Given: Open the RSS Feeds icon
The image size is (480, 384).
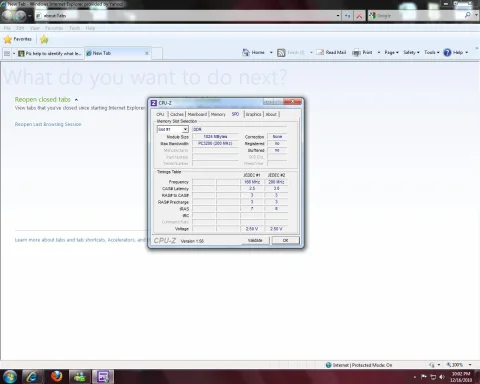Looking at the screenshot, I should pos(281,53).
